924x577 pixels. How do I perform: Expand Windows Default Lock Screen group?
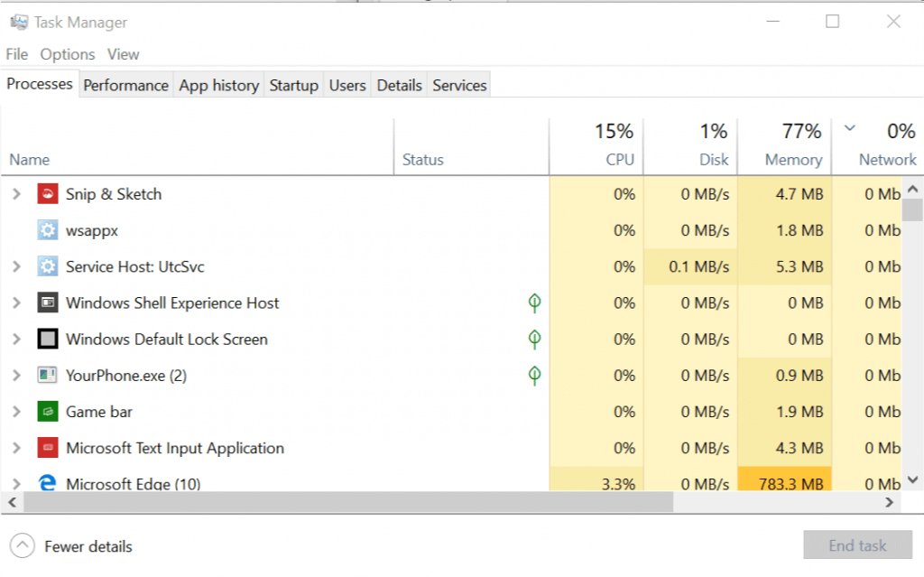[16, 340]
